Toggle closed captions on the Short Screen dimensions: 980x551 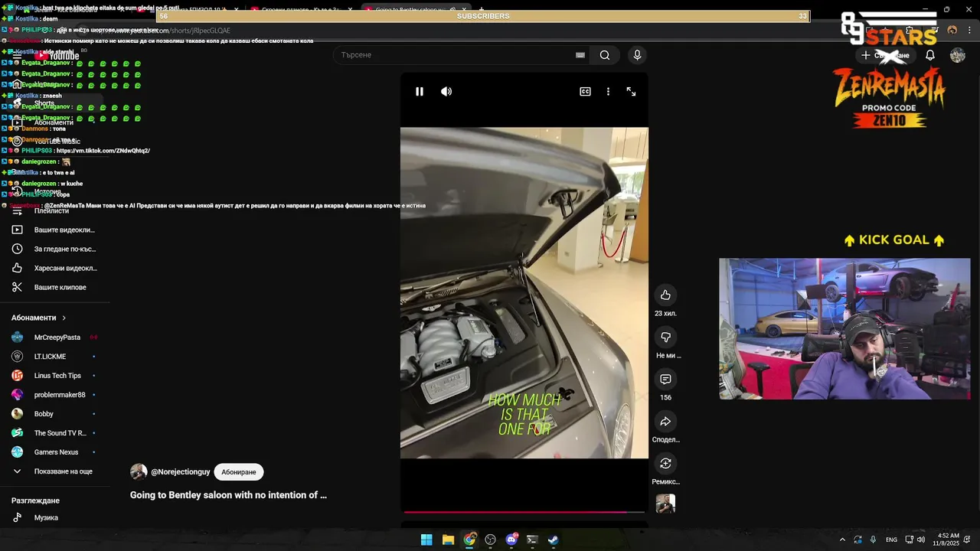tap(585, 91)
